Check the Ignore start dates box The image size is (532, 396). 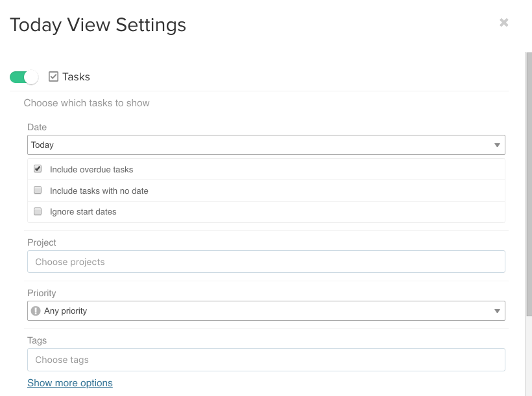tap(38, 211)
